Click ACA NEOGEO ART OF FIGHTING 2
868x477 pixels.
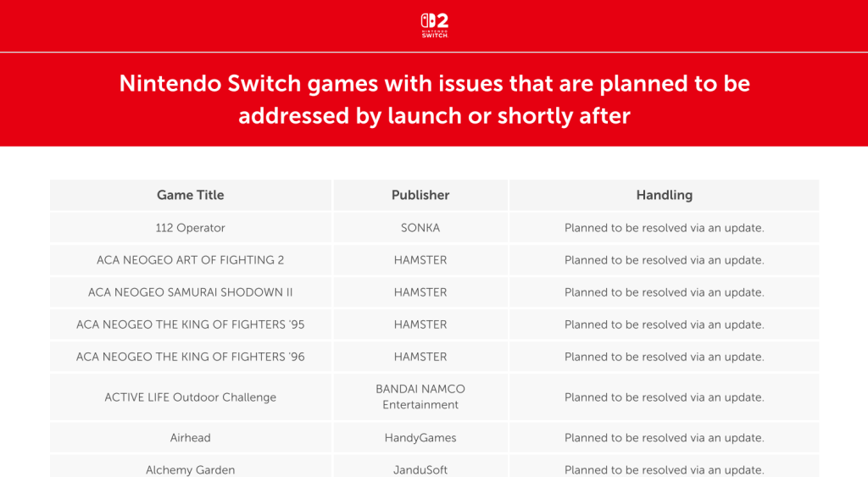[x=191, y=260]
